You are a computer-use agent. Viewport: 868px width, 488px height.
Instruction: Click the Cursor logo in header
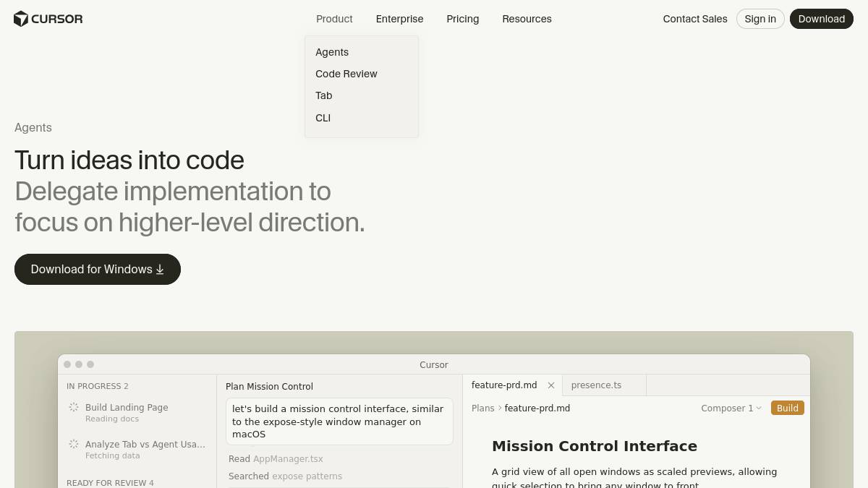[48, 19]
